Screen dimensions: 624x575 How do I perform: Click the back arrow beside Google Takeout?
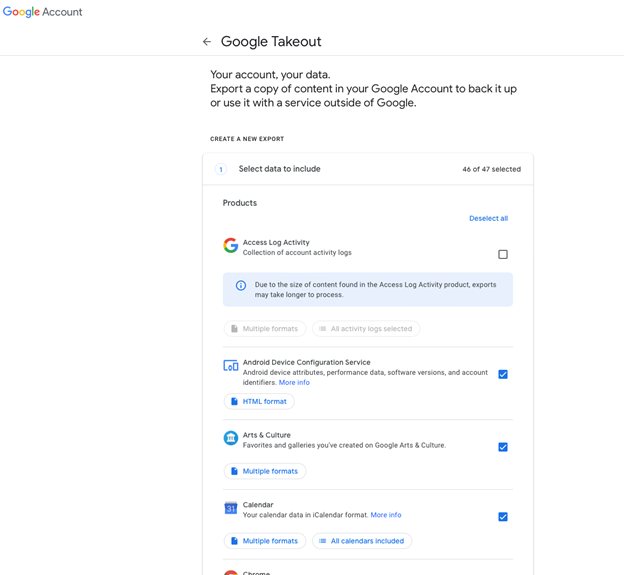[x=207, y=42]
